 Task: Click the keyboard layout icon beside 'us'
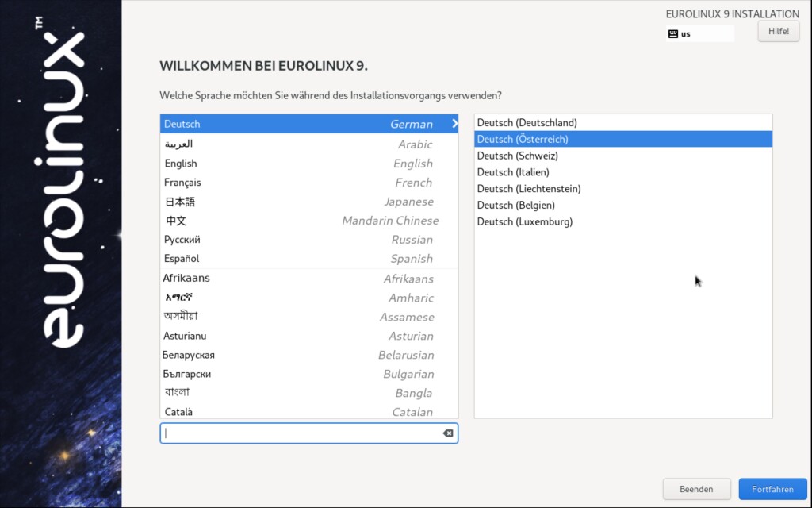tap(672, 34)
